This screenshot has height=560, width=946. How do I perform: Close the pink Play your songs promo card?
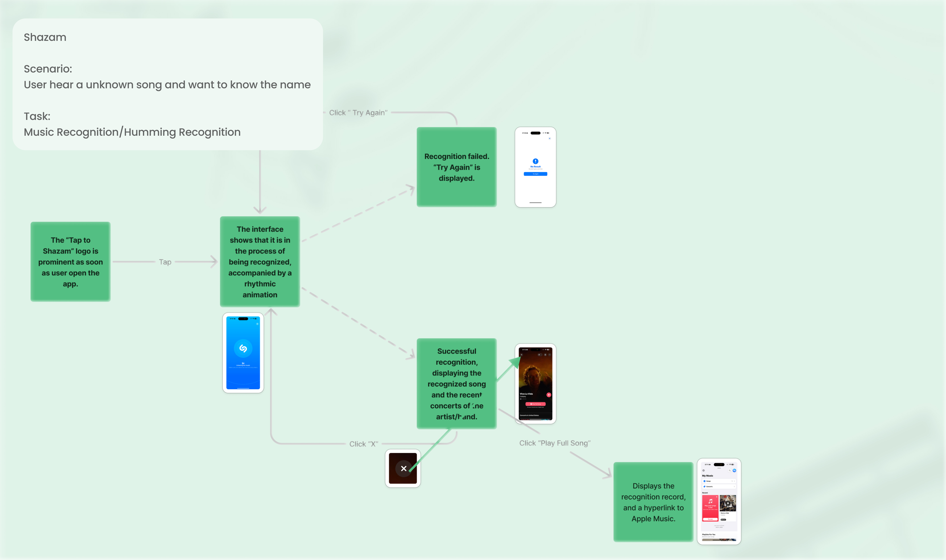tap(717, 497)
